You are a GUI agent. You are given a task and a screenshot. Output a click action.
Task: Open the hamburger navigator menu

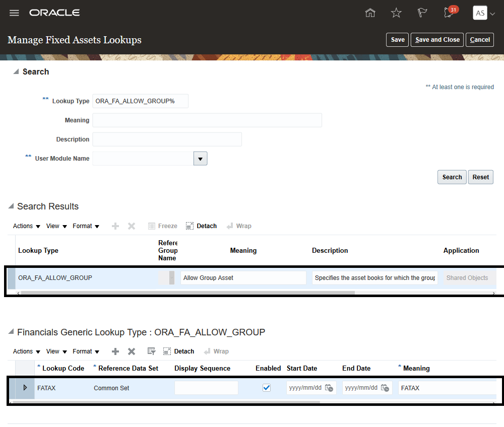[14, 13]
